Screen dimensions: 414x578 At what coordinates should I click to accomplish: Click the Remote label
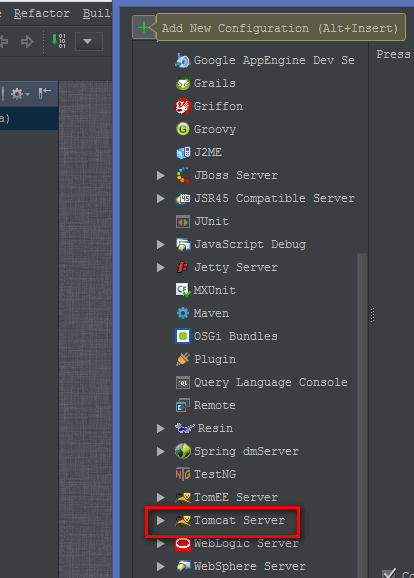coord(215,405)
